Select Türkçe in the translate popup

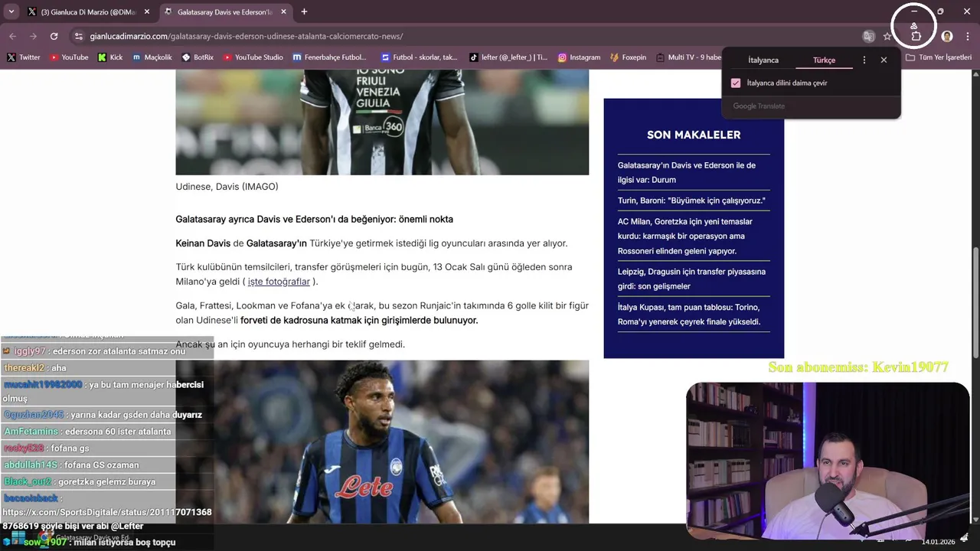point(824,60)
